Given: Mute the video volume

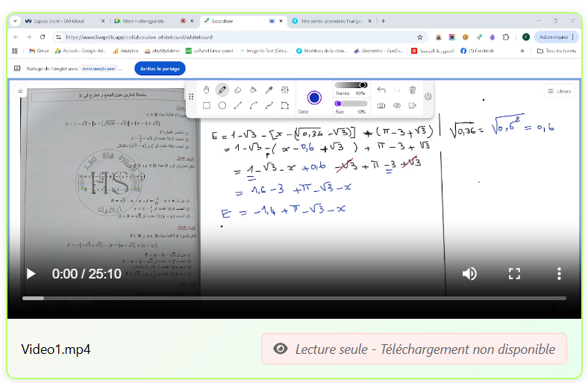Looking at the screenshot, I should tap(469, 274).
